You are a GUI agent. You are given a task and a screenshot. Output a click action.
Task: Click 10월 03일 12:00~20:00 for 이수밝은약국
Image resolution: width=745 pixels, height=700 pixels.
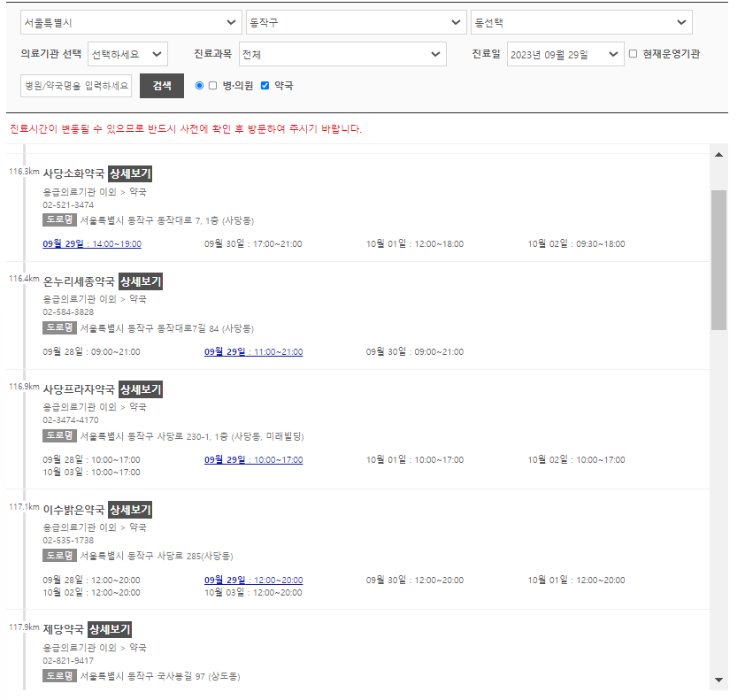[253, 592]
